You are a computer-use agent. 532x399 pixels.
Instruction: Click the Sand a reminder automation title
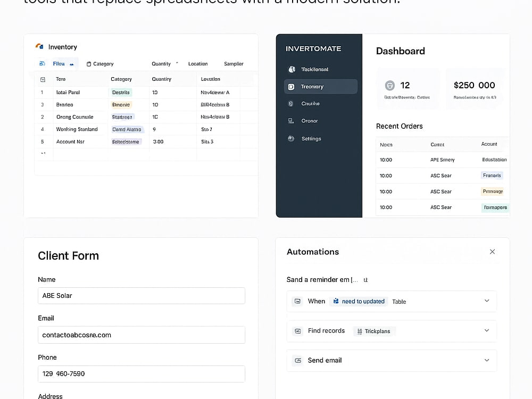click(x=327, y=280)
